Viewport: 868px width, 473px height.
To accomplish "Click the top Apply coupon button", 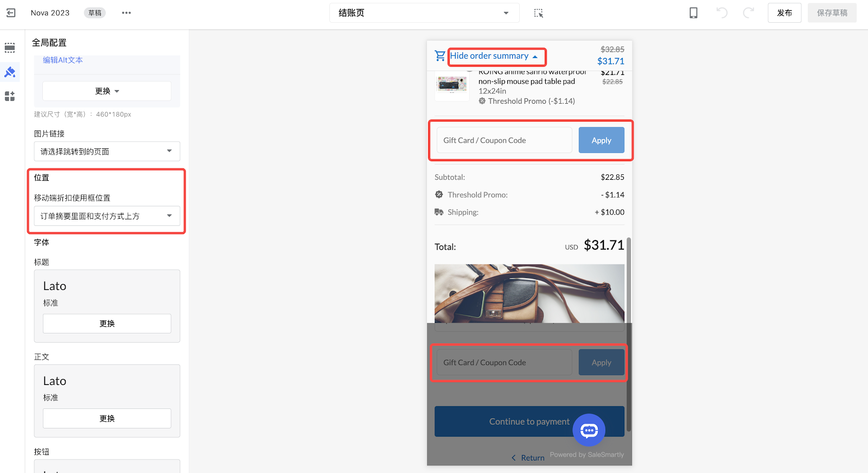I will point(601,140).
